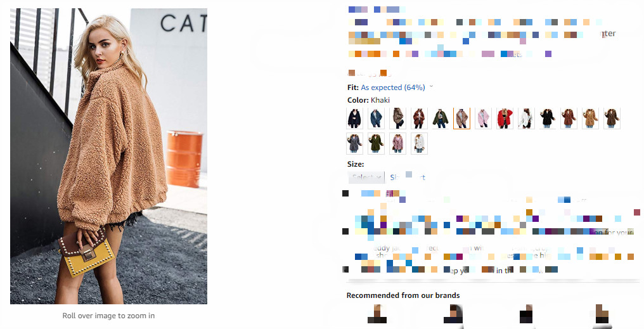Pick the blue denim-colored jacket swatch

[377, 119]
